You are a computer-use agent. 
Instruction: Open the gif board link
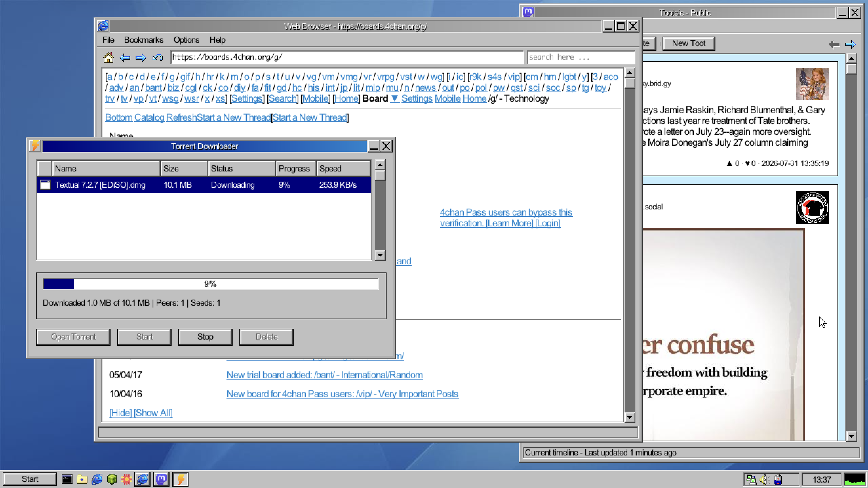(x=185, y=77)
